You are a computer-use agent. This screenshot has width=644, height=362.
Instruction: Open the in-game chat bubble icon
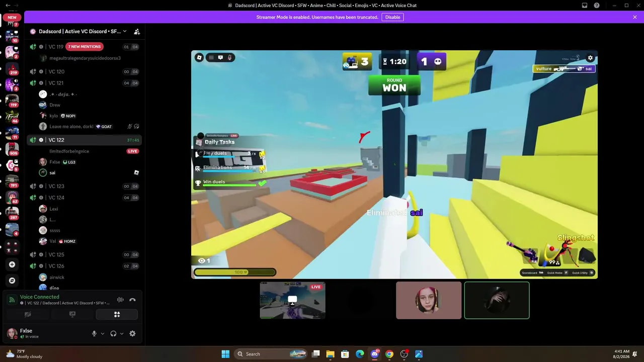(220, 57)
